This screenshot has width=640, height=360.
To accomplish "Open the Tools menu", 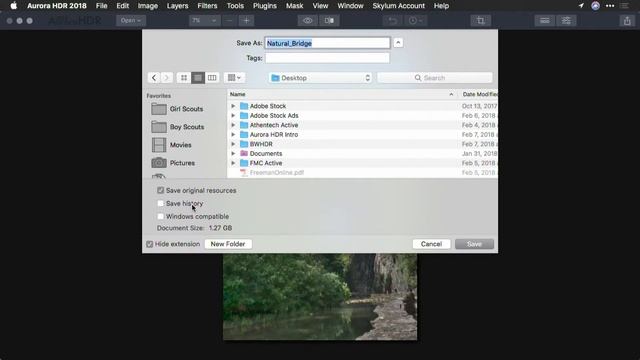I will [x=235, y=6].
